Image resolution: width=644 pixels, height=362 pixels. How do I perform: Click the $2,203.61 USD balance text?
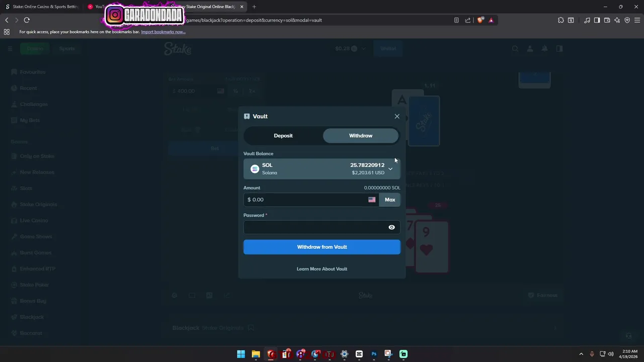[368, 173]
